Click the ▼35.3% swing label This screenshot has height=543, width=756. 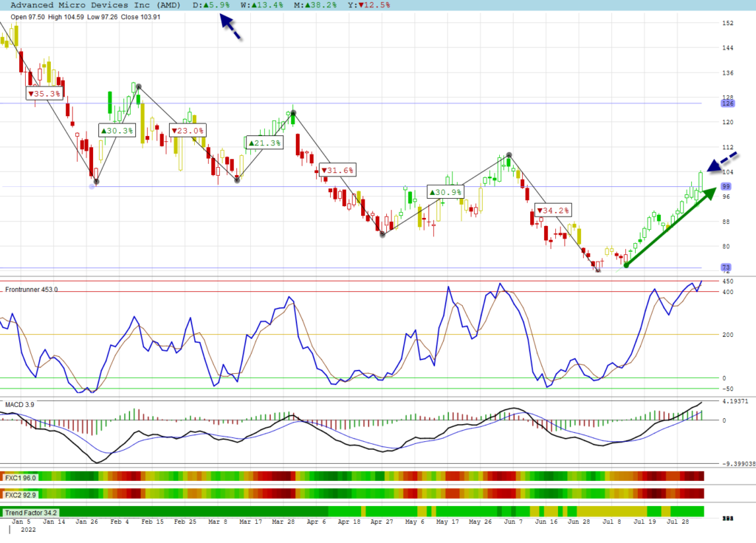tap(44, 94)
